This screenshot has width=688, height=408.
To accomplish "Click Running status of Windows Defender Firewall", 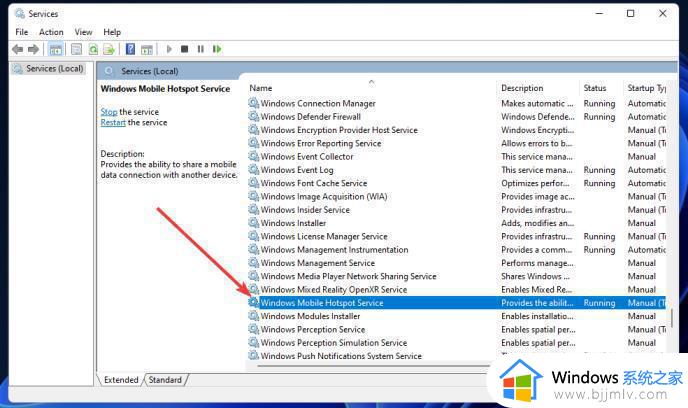I will [599, 116].
